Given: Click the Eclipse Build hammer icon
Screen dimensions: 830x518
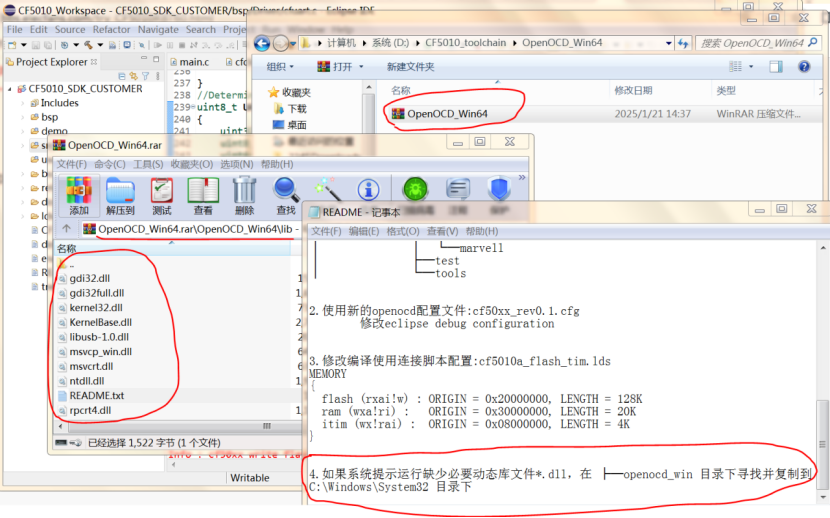Looking at the screenshot, I should coord(88,45).
